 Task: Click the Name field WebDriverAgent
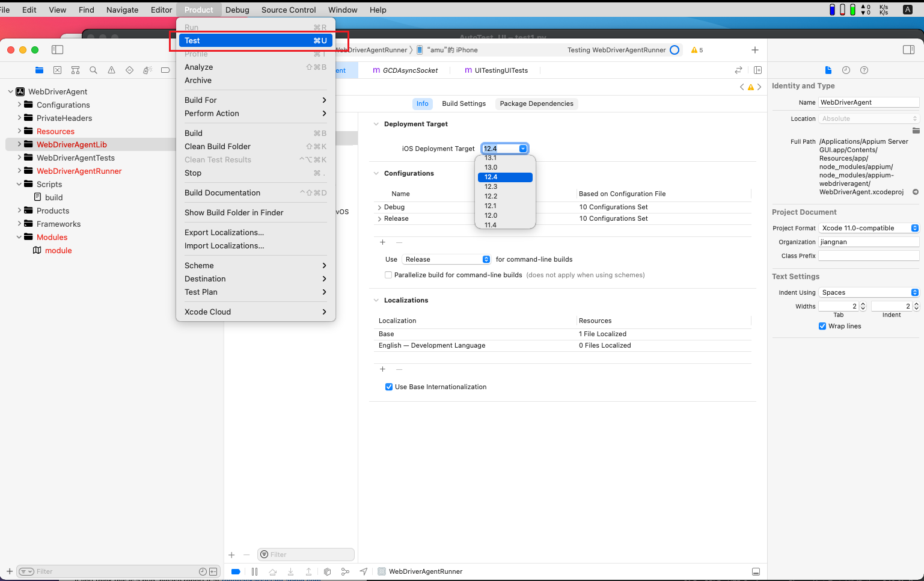[869, 102]
